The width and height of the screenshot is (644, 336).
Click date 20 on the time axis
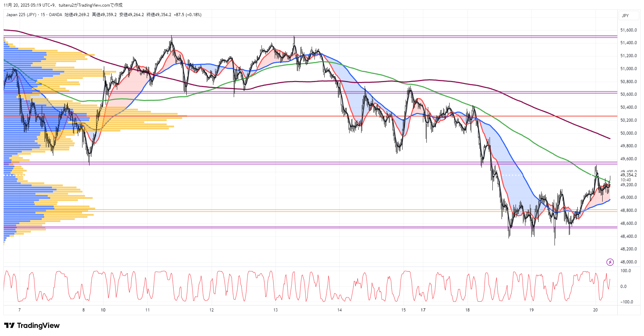[595, 310]
